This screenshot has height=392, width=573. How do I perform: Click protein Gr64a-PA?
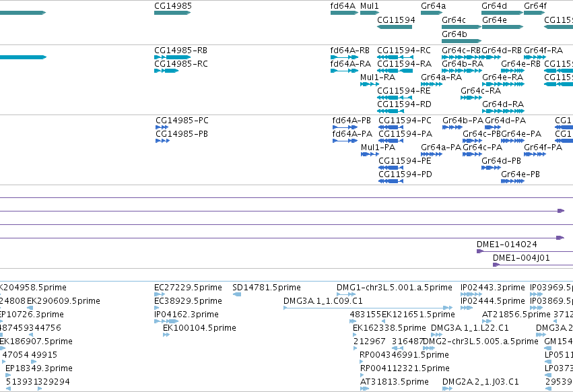click(432, 154)
